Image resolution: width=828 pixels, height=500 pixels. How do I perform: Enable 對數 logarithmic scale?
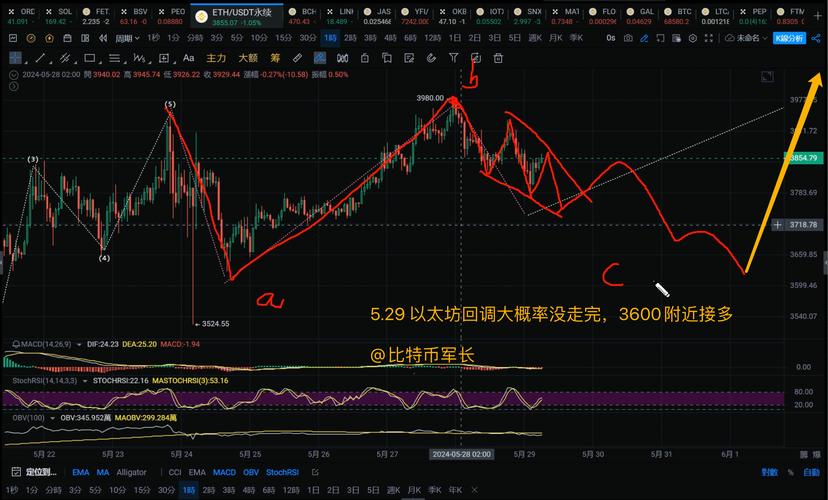pos(769,473)
